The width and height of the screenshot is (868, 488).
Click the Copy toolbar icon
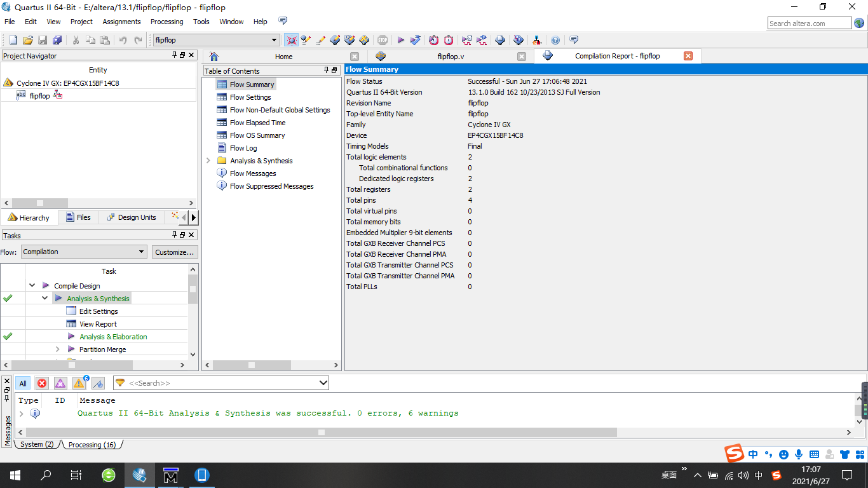tap(90, 40)
